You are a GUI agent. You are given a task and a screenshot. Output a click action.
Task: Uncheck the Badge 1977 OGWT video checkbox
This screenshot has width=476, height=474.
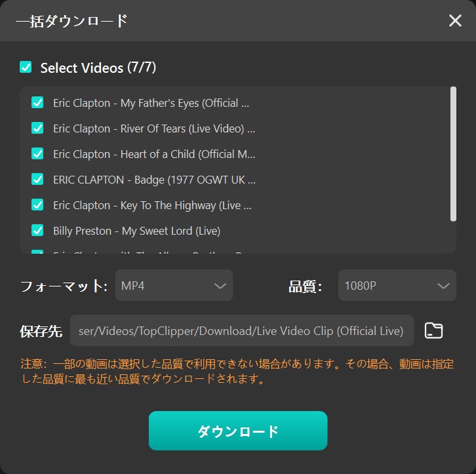tap(37, 180)
